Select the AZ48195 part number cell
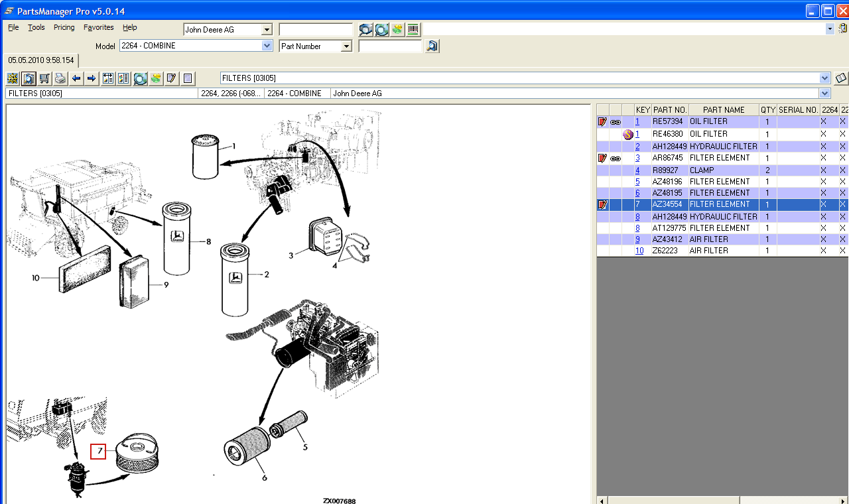Screen dimensions: 849x504 click(x=669, y=193)
